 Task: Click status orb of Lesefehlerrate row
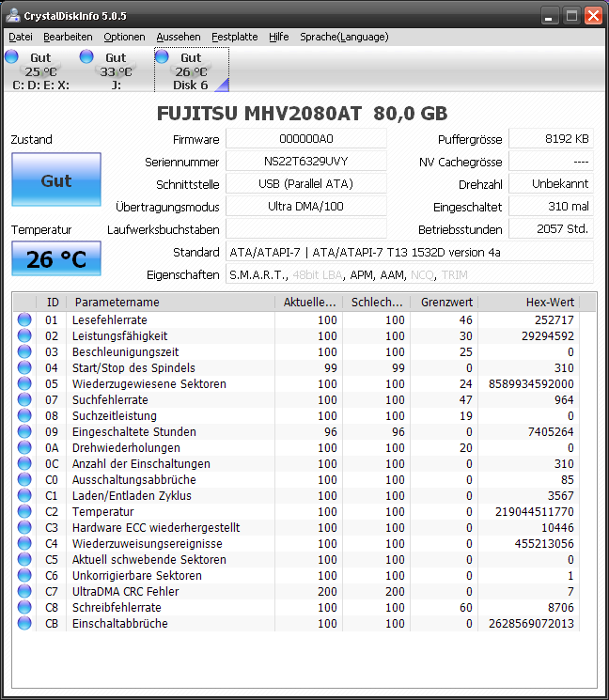point(24,319)
